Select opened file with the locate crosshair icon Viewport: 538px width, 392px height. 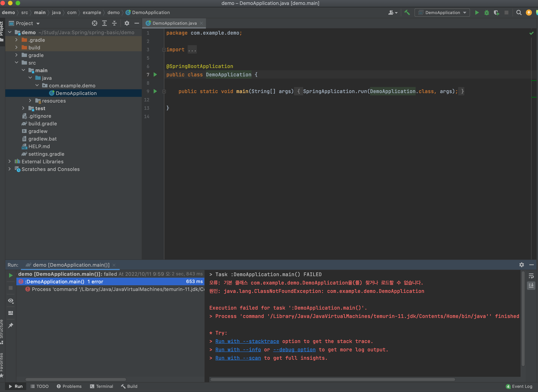point(94,23)
